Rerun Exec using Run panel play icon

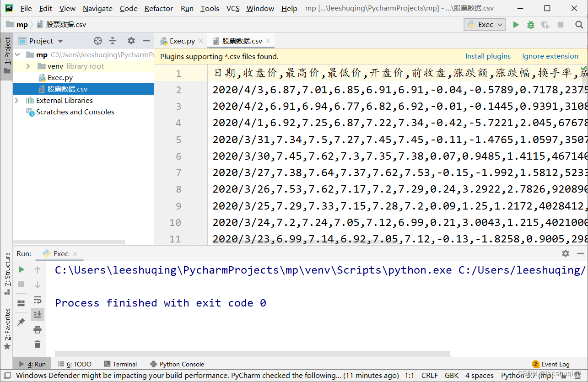click(21, 269)
